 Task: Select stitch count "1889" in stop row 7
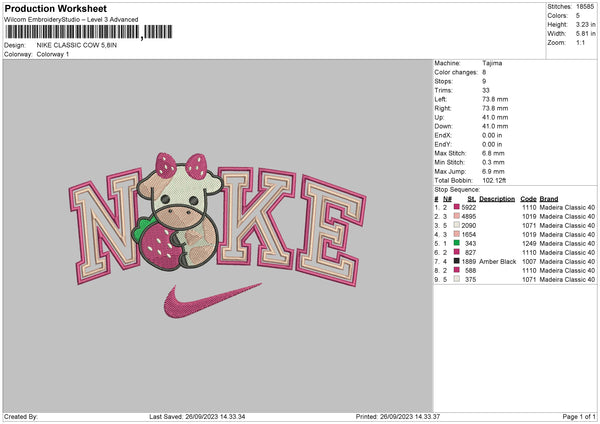[x=469, y=261]
